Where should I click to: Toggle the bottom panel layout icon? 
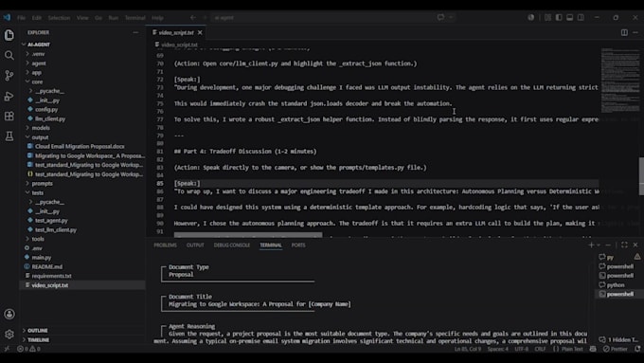coord(570,17)
